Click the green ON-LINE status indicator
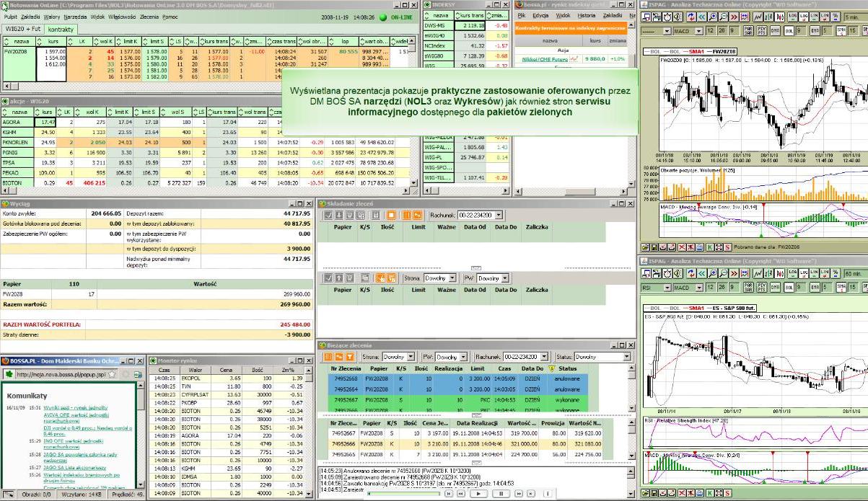Viewport: 868px width, 501px height. pyautogui.click(x=383, y=17)
